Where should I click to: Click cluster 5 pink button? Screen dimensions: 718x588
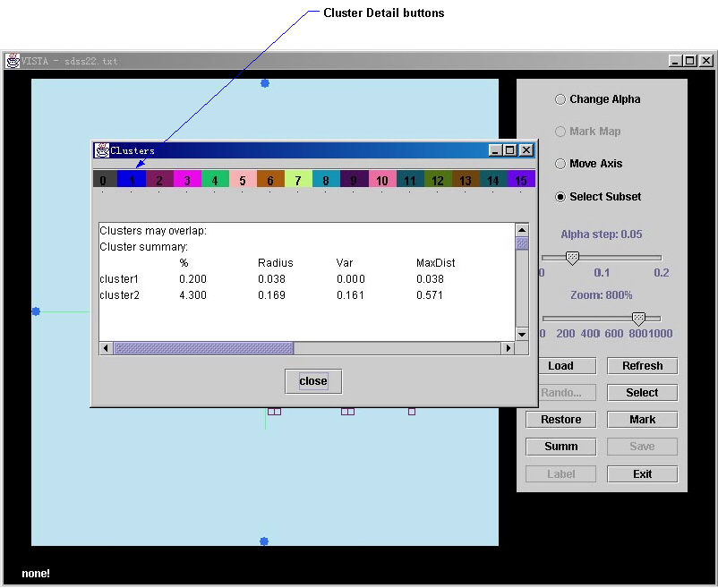coord(243,180)
